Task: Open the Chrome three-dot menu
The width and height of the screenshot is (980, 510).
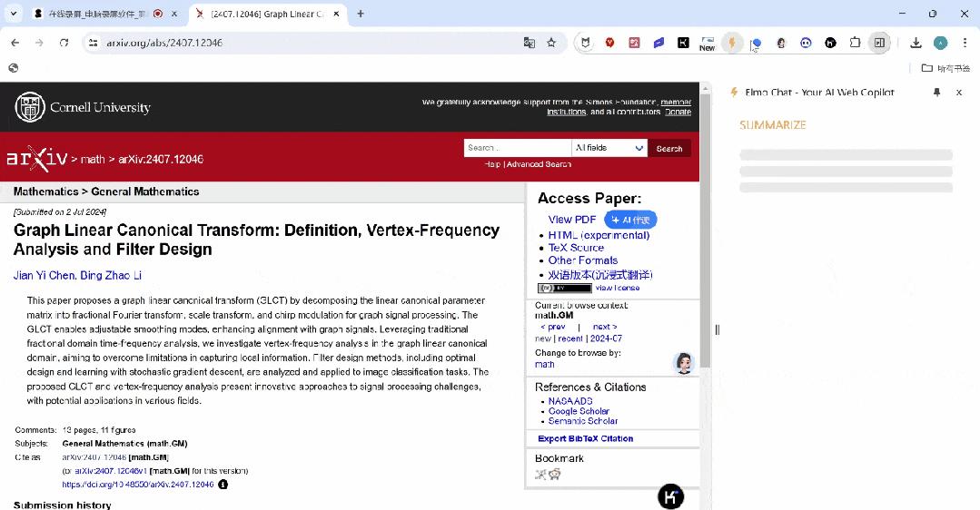Action: tap(964, 43)
